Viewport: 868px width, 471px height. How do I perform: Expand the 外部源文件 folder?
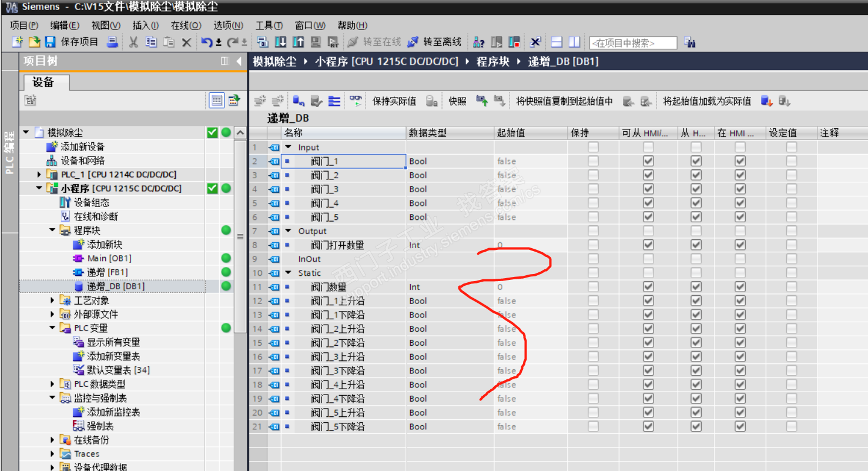[53, 315]
